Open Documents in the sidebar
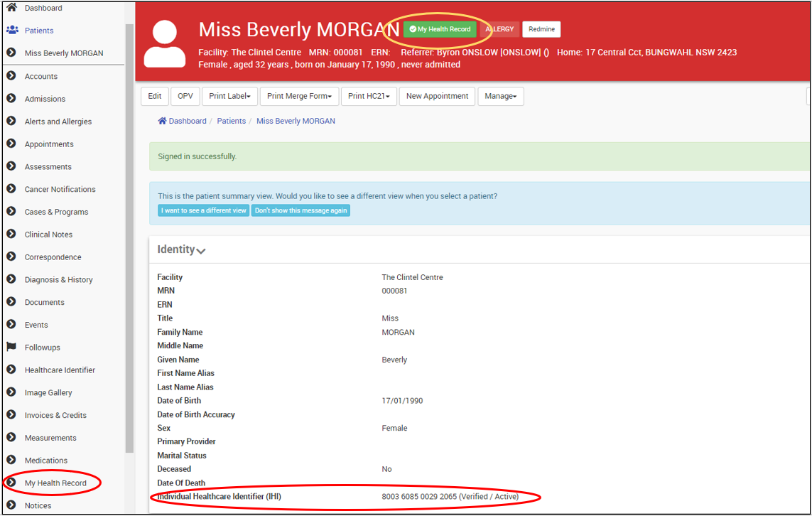The height and width of the screenshot is (516, 812). pos(45,303)
